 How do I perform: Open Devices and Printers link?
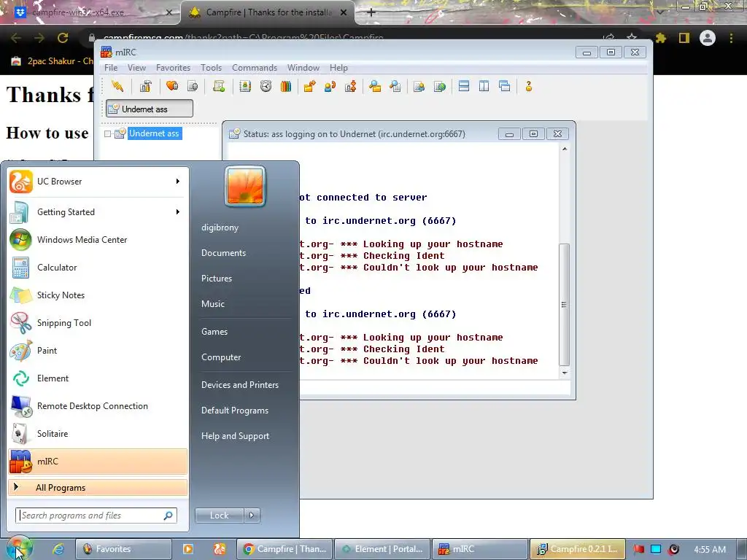(x=239, y=385)
